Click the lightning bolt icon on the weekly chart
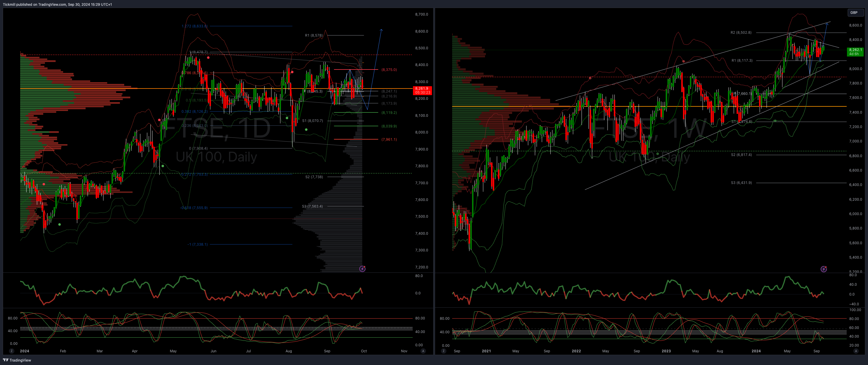The height and width of the screenshot is (365, 868). click(x=824, y=269)
